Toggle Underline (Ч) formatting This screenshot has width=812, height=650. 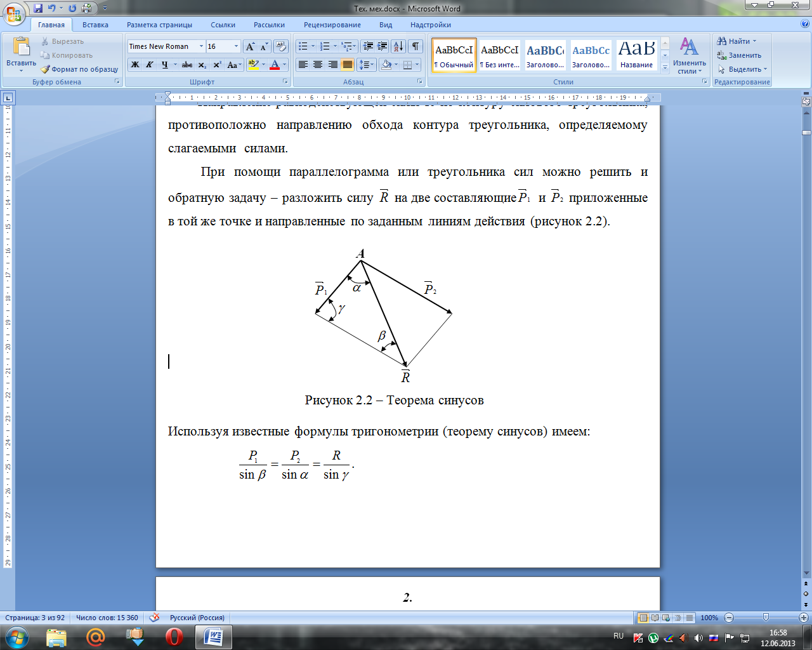165,65
